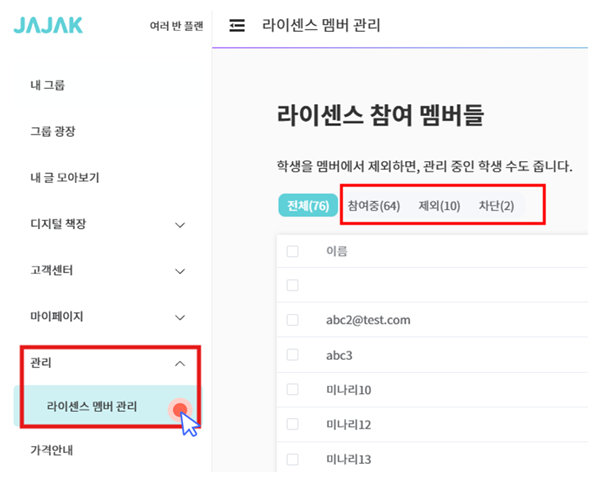The image size is (602, 480).
Task: Switch to 참여중(64) tab
Action: click(374, 206)
